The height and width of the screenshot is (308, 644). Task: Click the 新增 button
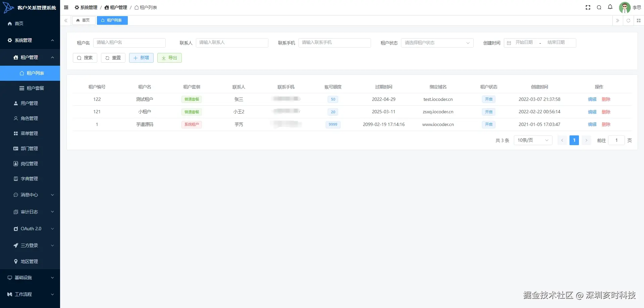point(141,58)
